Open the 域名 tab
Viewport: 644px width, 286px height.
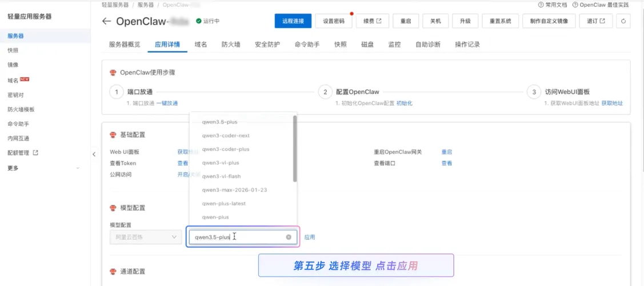[x=201, y=45]
